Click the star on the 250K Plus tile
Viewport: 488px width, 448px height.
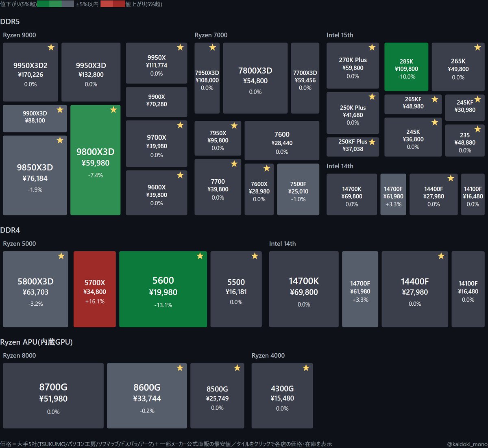(372, 97)
